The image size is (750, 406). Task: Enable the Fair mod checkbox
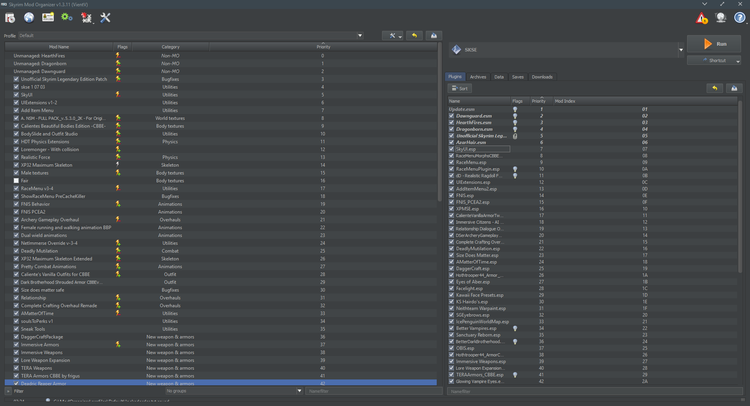tap(16, 180)
